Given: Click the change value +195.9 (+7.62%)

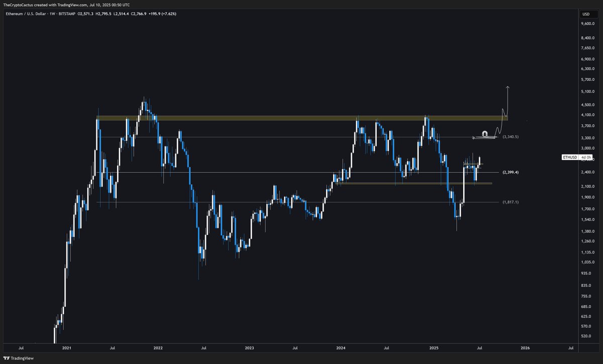Looking at the screenshot, I should point(163,14).
